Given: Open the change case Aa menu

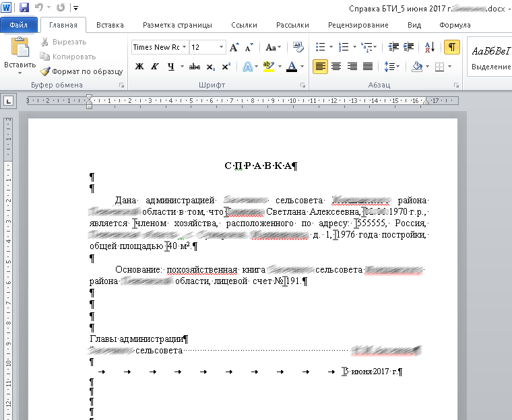Looking at the screenshot, I should pyautogui.click(x=273, y=47).
